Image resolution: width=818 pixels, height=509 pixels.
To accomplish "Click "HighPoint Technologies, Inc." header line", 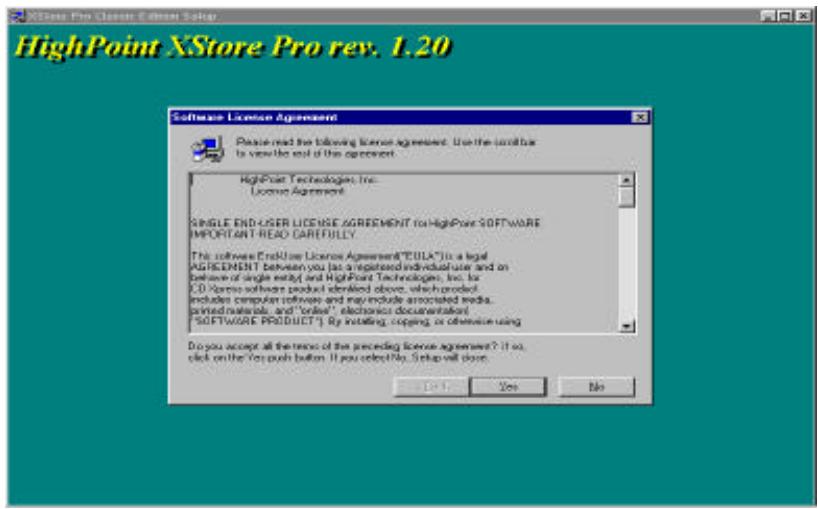I will click(x=308, y=180).
